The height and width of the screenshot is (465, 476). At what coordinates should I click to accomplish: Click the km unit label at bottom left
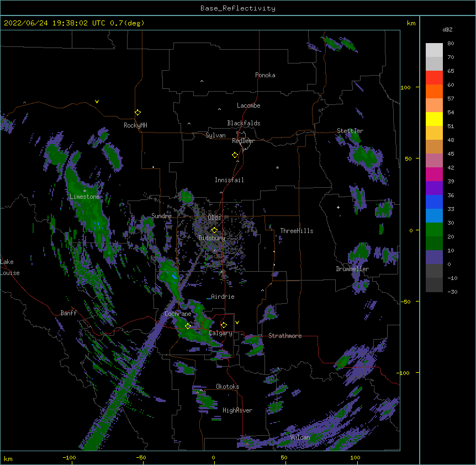click(x=8, y=459)
